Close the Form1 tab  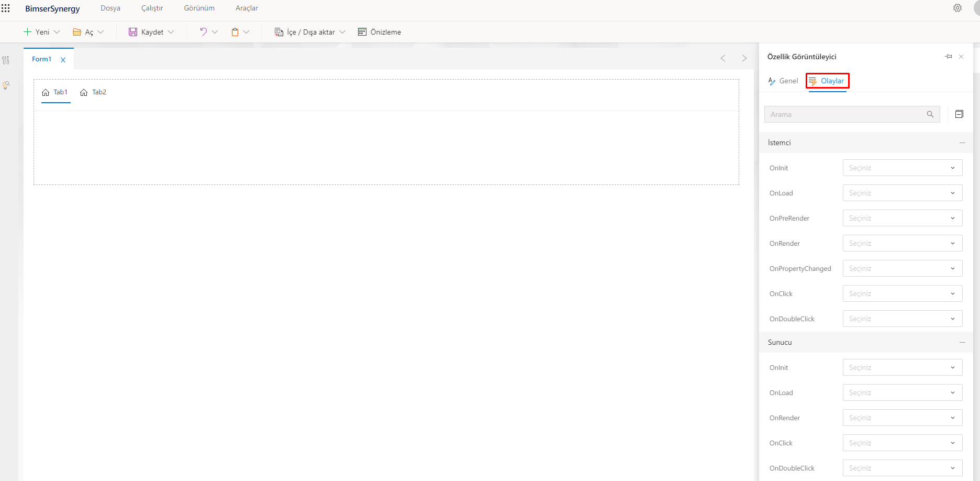click(63, 60)
